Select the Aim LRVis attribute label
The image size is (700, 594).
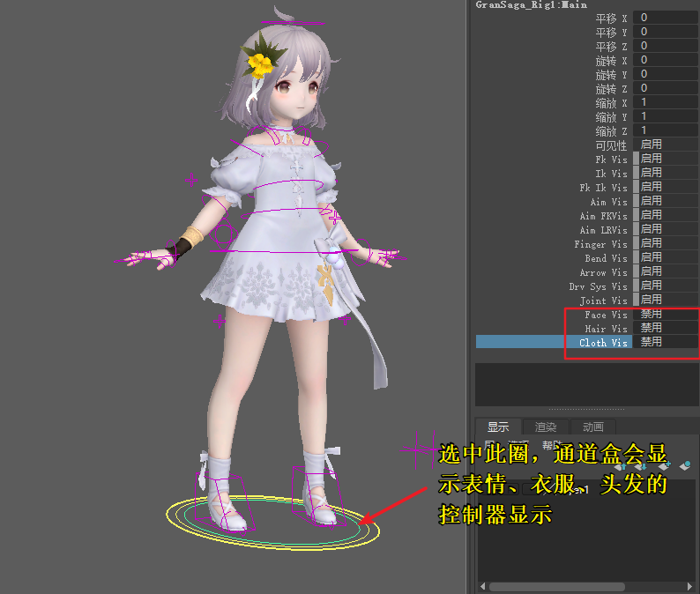604,230
